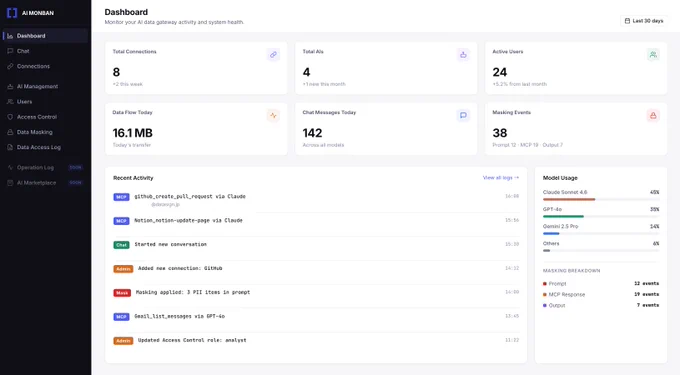This screenshot has width=680, height=375.
Task: Click the Access Control shield icon
Action: tap(10, 117)
